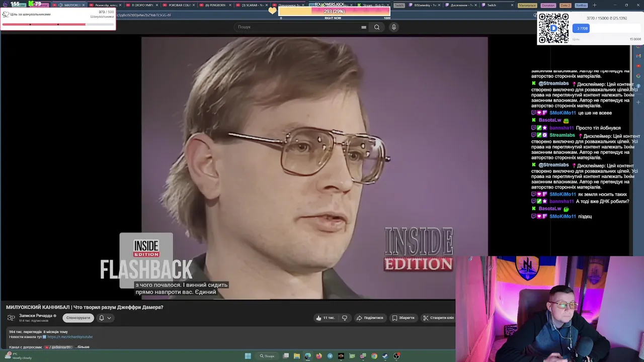The image size is (644, 362).
Task: Open the taskbar search Пошук box
Action: (x=267, y=356)
